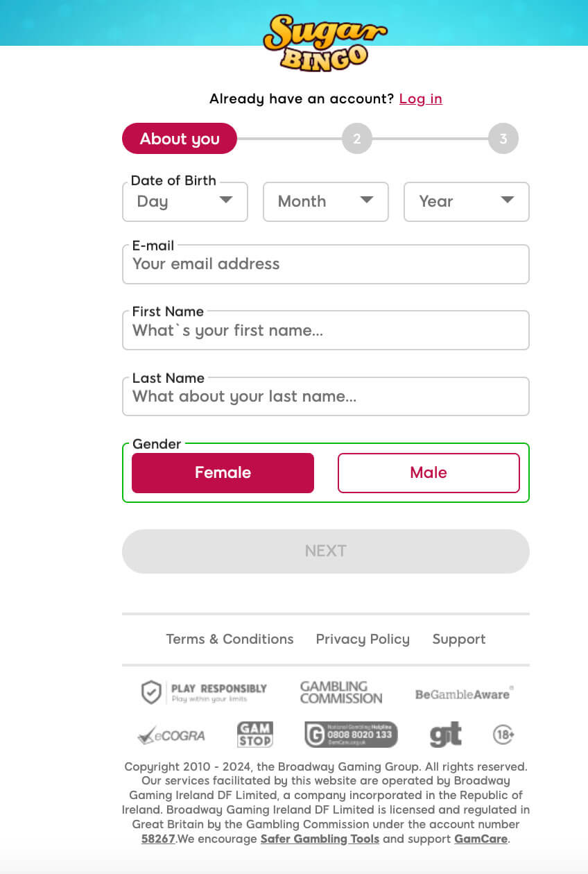Click the eCOGRA certification logo
Image resolution: width=588 pixels, height=874 pixels.
pos(171,735)
